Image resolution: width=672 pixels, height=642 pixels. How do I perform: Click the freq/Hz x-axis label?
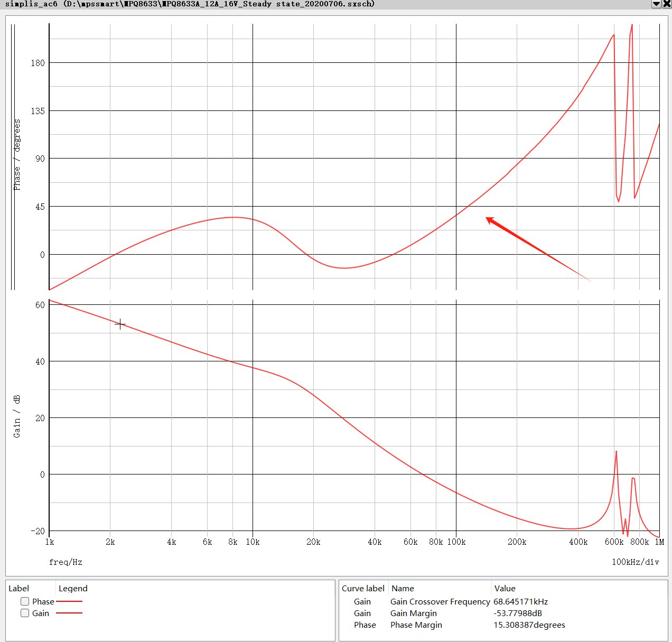[66, 562]
